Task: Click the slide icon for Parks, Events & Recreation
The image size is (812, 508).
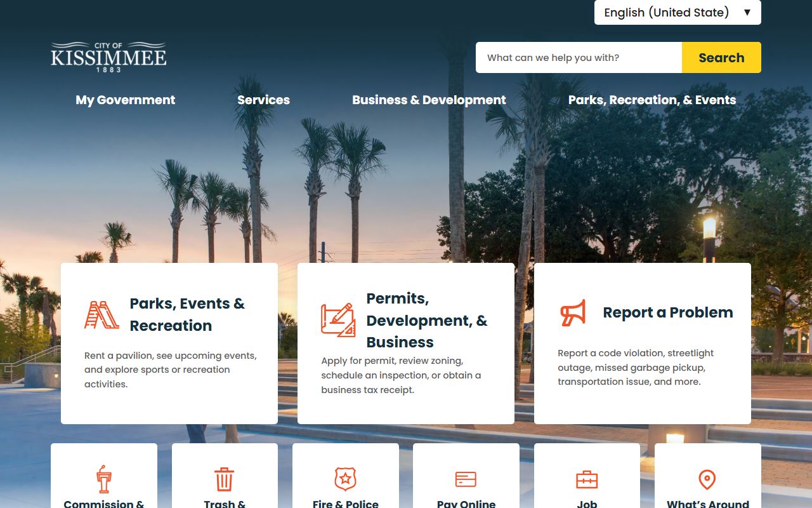Action: [x=101, y=315]
